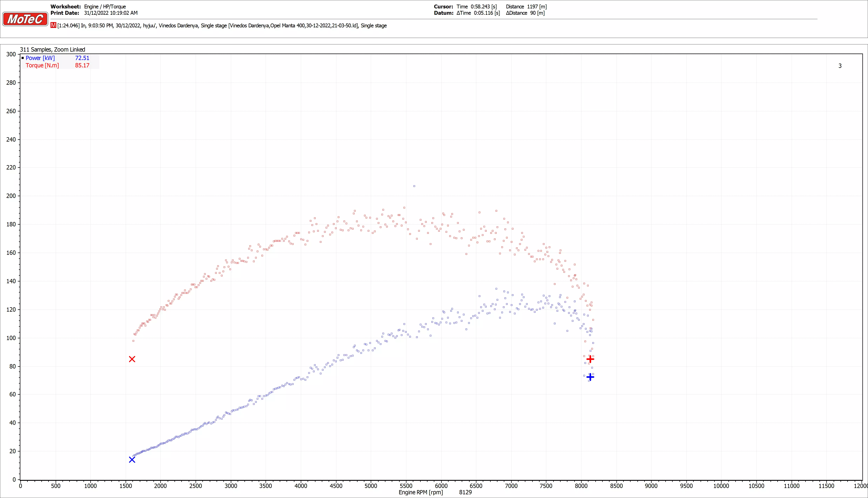Click the Engine RPM [rpm] axis label
This screenshot has width=868, height=498.
420,492
